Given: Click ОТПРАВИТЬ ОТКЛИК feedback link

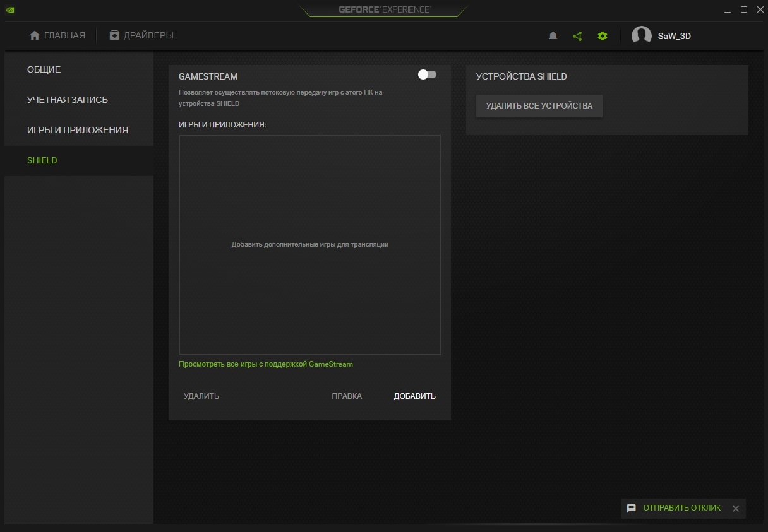Looking at the screenshot, I should [682, 508].
